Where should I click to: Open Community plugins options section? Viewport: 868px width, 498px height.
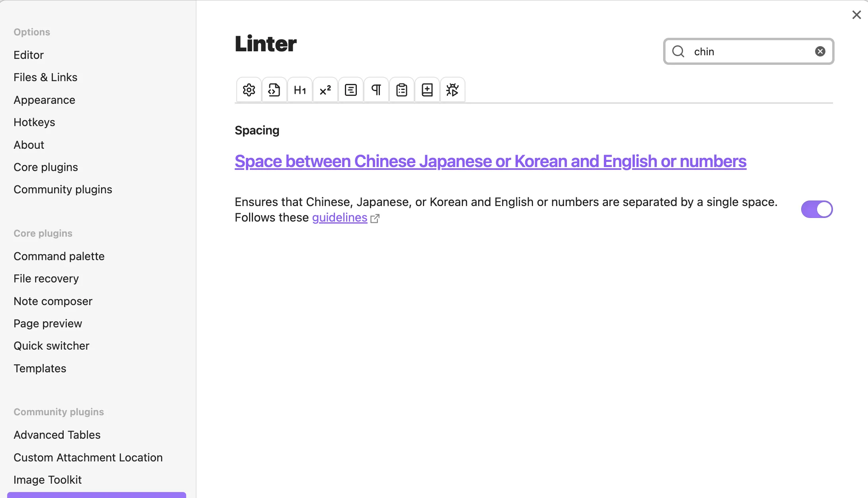[x=63, y=189]
